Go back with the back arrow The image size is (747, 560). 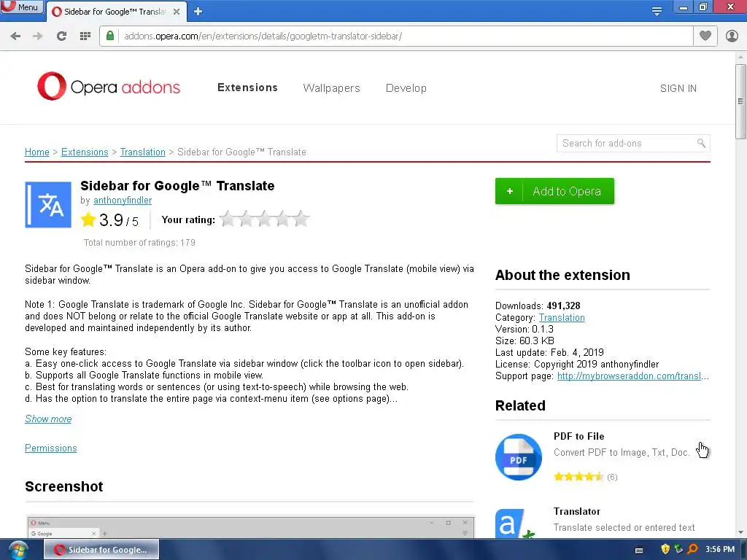tap(15, 36)
